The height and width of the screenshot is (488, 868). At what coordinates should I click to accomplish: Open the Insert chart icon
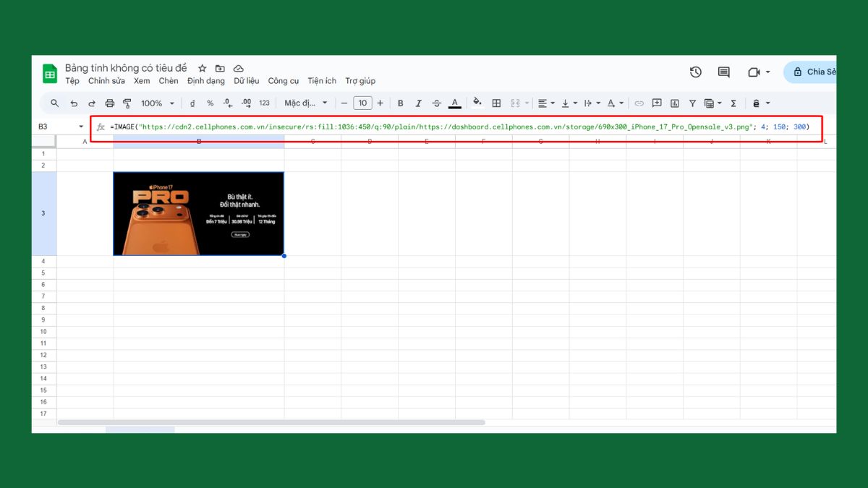point(675,103)
